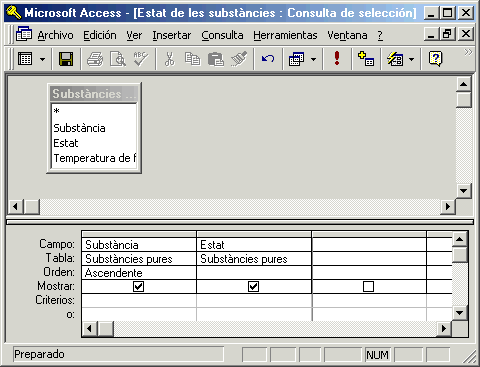Expand the New Object dropdown arrow
Screen dimensions: 480x367
tap(412, 60)
